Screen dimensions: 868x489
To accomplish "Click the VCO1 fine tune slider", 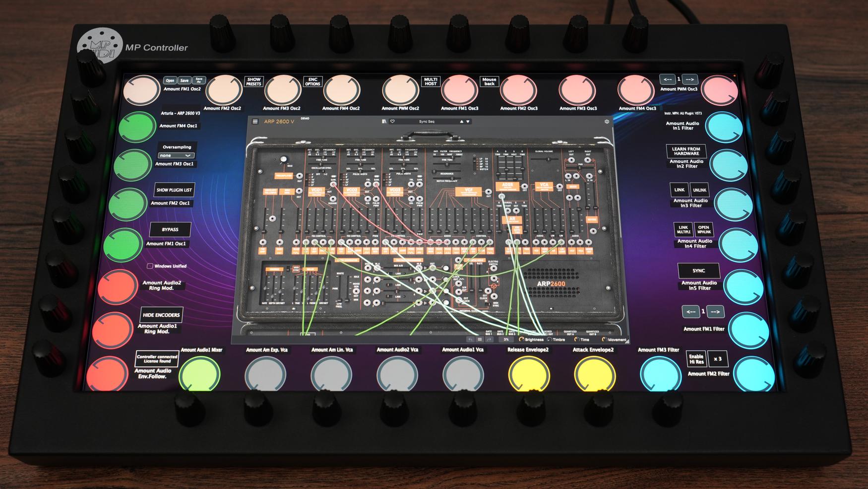I will coord(322,164).
